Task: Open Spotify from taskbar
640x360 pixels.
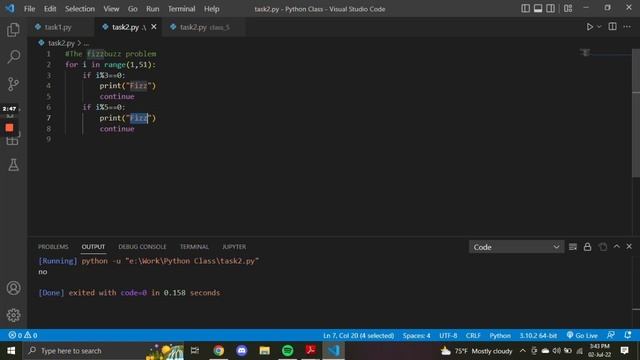Action: click(288, 351)
